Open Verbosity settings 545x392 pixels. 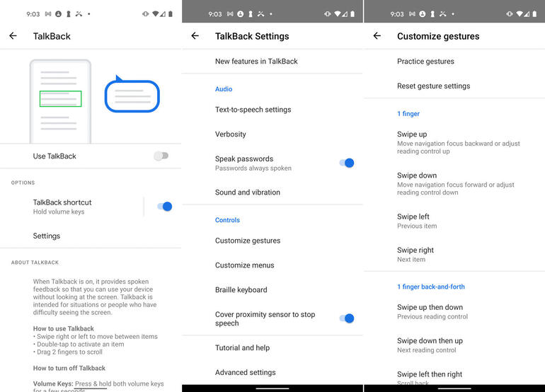coord(272,134)
